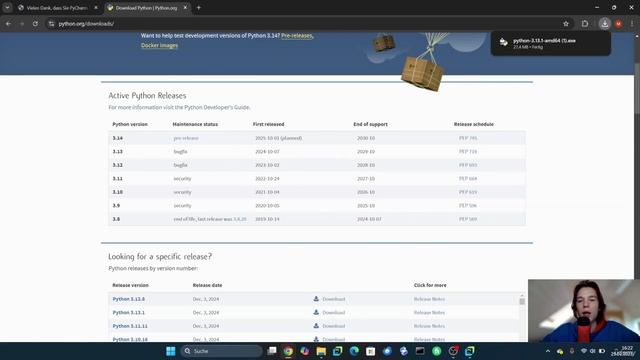
Task: Click version 3.13 in Active Releases table
Action: pos(118,151)
